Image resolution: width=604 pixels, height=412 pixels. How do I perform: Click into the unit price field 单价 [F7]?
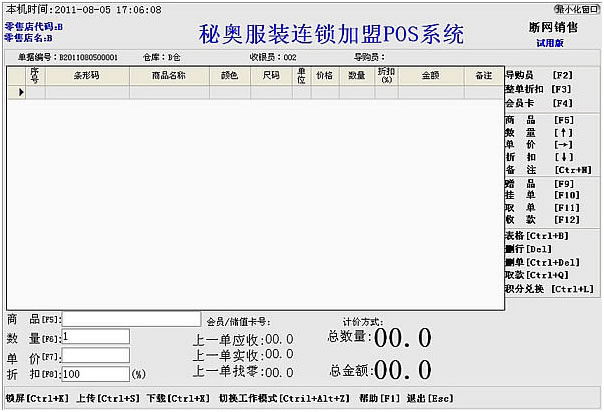95,355
